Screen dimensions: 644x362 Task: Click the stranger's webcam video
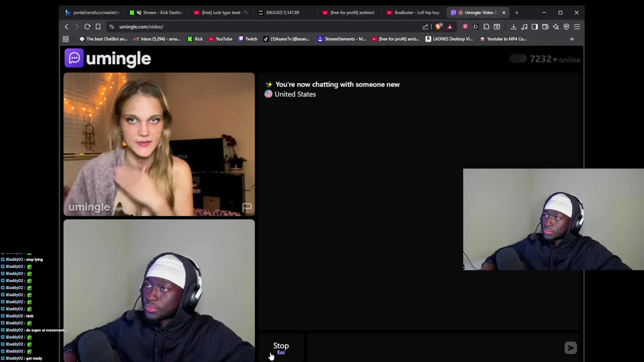159,144
